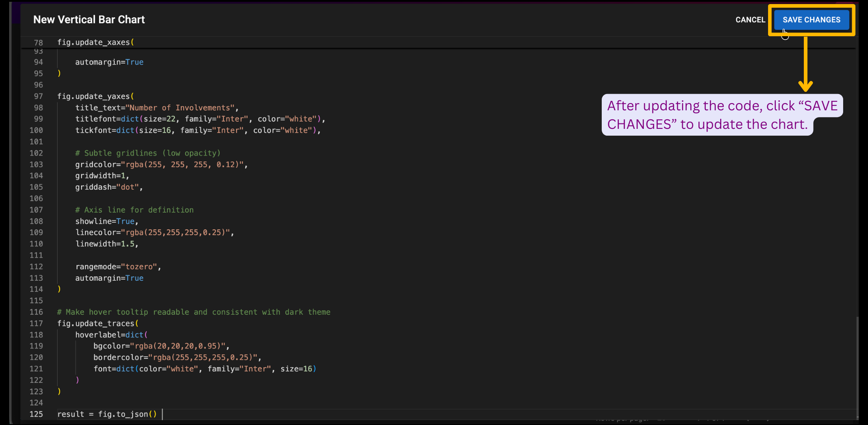
Task: Click the SAVE CHANGES button
Action: pos(811,20)
